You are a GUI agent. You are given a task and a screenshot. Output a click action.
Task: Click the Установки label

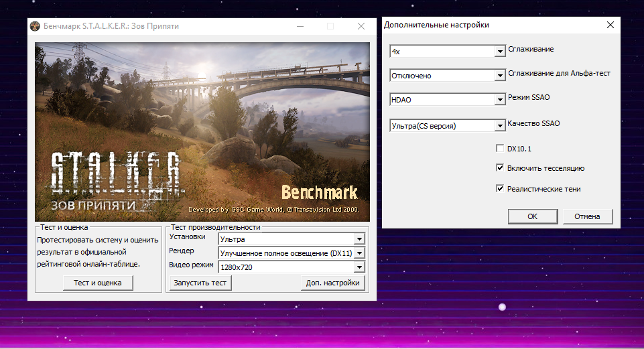point(187,237)
